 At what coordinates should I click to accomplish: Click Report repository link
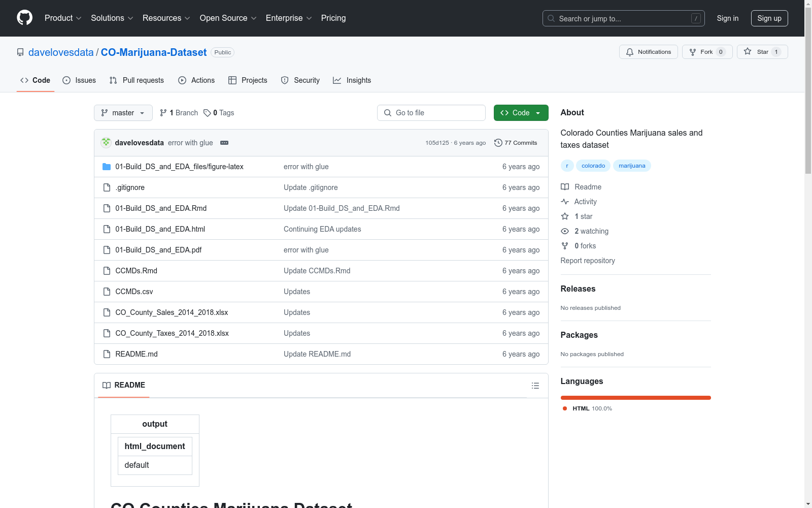pos(588,261)
